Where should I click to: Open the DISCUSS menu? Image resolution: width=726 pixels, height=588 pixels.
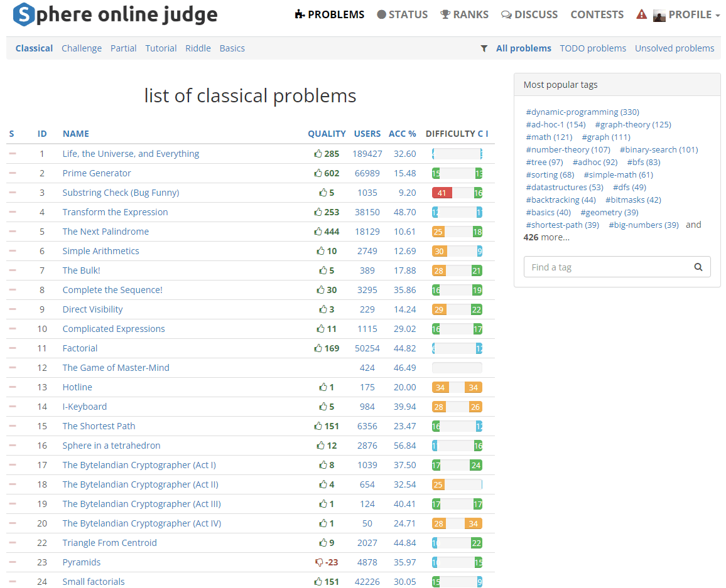pos(529,15)
